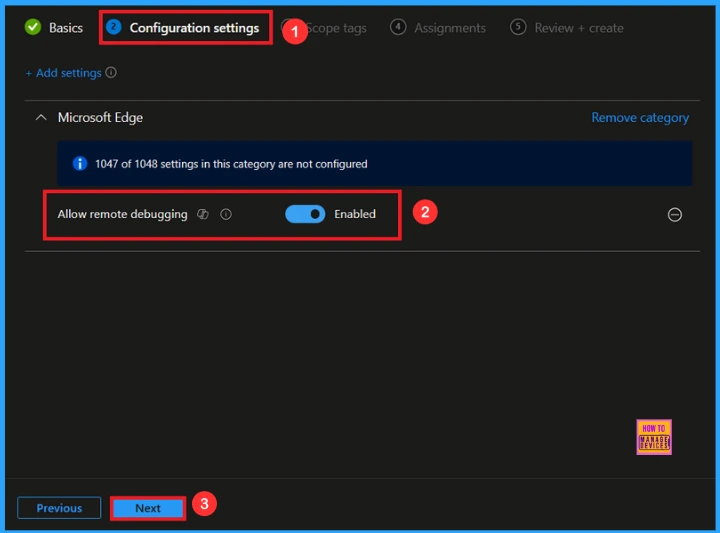Open the Assignments step tab
This screenshot has width=720, height=533.
438,28
